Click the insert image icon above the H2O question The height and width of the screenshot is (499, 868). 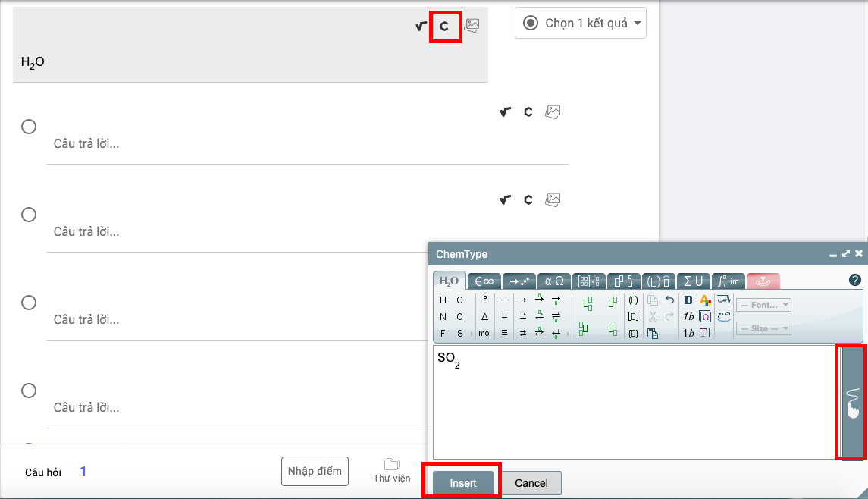tap(472, 26)
